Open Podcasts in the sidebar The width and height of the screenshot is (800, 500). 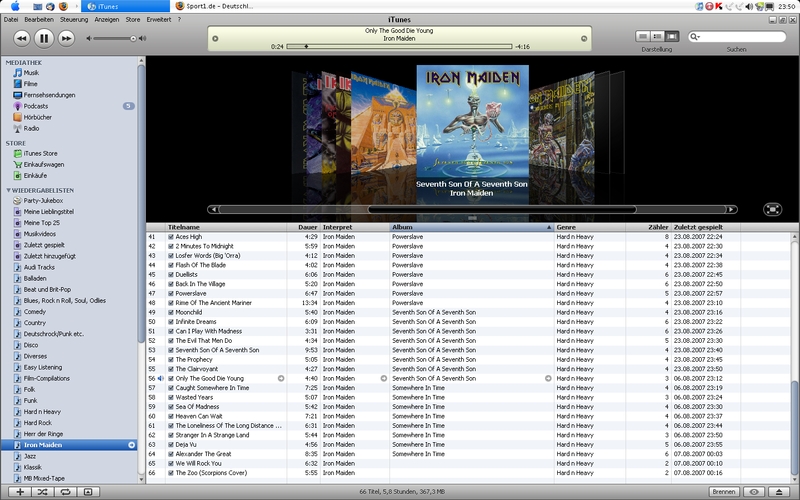click(x=36, y=106)
